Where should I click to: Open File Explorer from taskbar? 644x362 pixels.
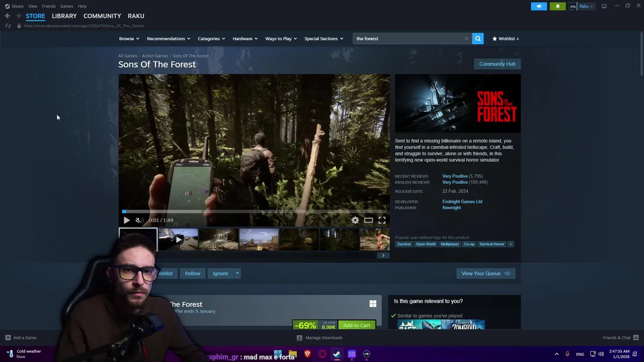click(293, 354)
